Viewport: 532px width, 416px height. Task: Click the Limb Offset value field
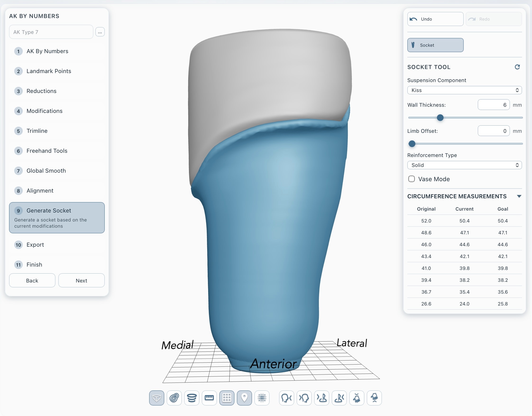[494, 131]
